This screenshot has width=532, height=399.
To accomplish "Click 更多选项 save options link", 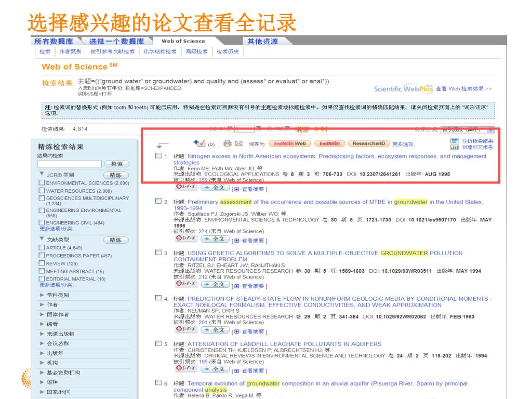I will pyautogui.click(x=403, y=144).
